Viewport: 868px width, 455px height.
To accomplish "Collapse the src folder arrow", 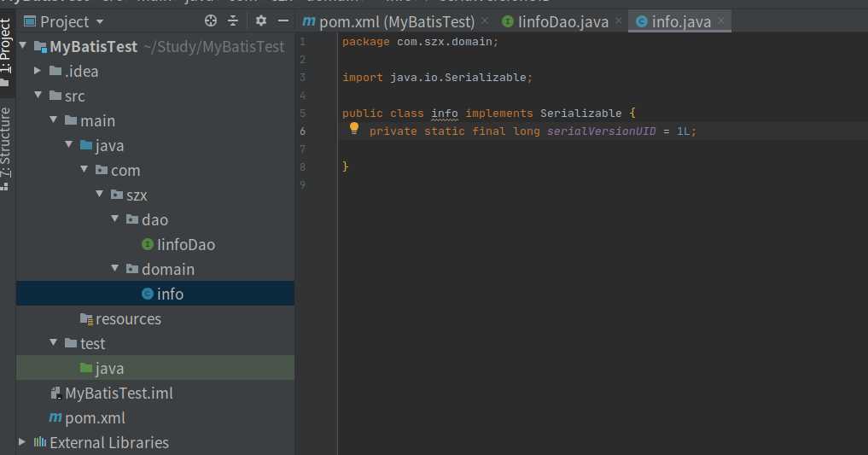I will (x=38, y=95).
